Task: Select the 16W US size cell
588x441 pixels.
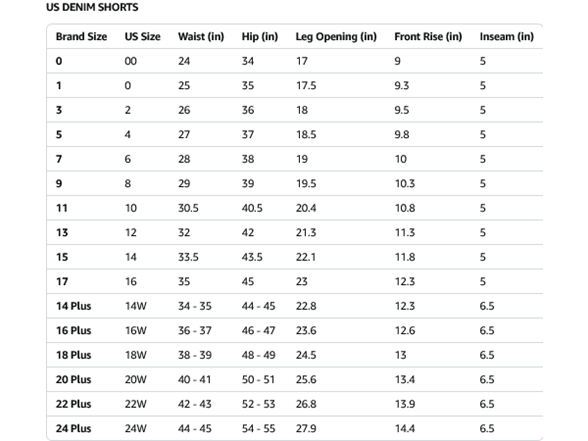Action: point(136,330)
